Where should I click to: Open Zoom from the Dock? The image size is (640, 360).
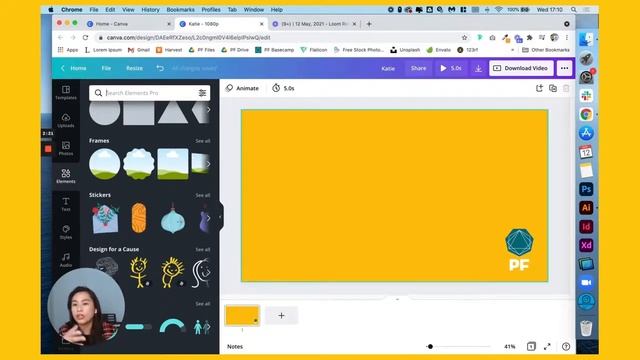tap(586, 283)
